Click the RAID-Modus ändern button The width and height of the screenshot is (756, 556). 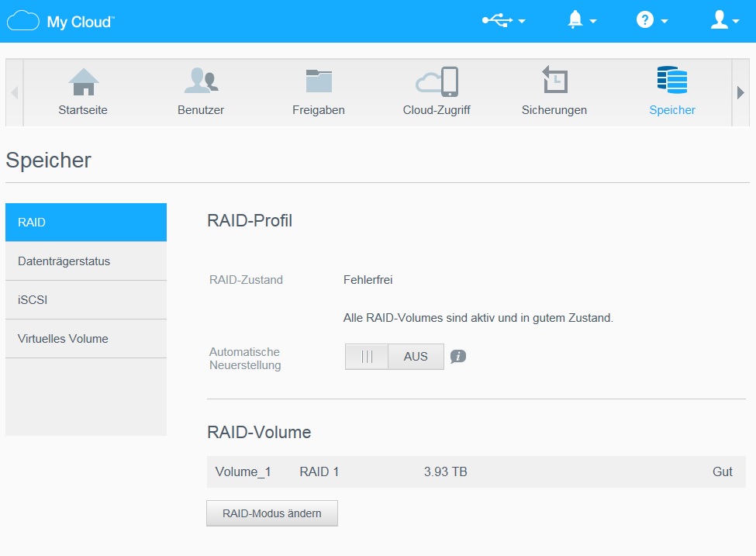272,513
